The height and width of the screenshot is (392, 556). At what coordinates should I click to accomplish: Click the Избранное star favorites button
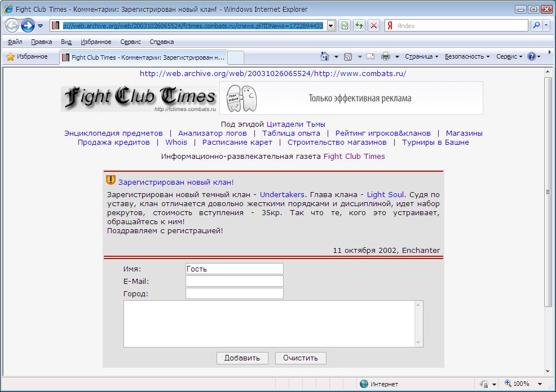tap(27, 57)
